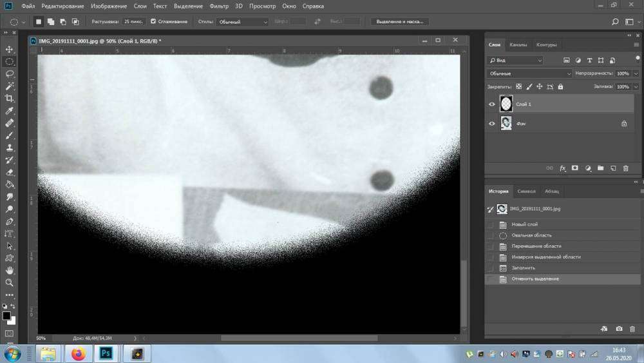Activate the Hand tool

click(x=9, y=270)
